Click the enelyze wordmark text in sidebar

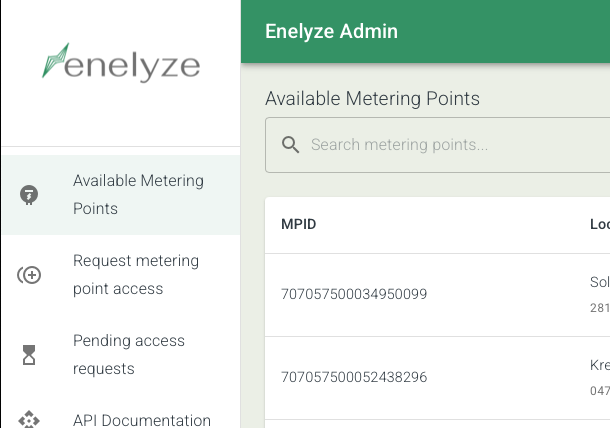tap(132, 67)
